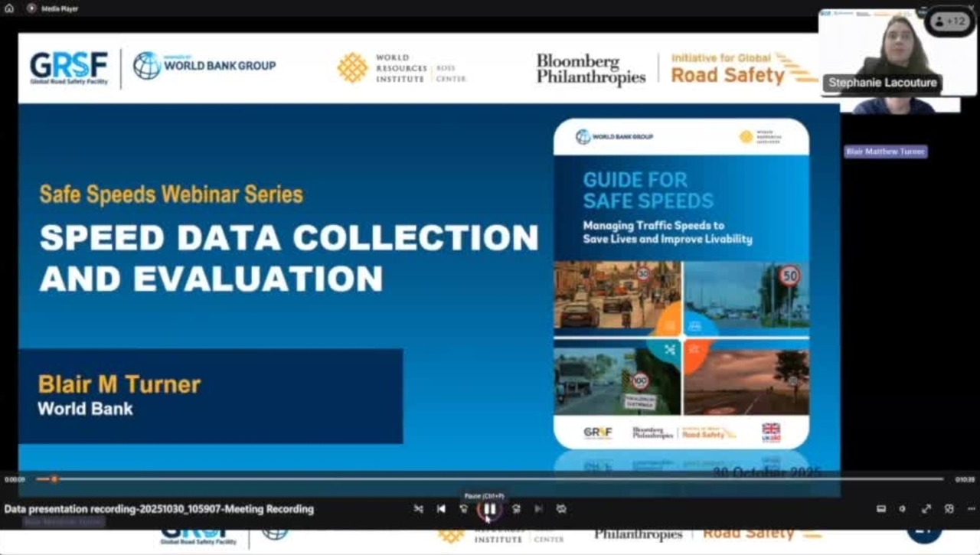Click the Media Player app logo
This screenshot has width=980, height=555.
click(32, 8)
